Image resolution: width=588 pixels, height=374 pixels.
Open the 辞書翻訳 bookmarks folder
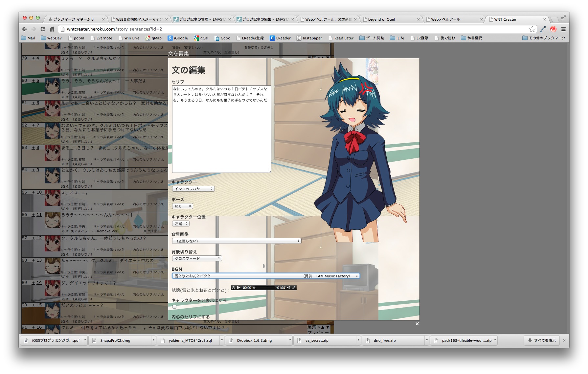tap(471, 38)
